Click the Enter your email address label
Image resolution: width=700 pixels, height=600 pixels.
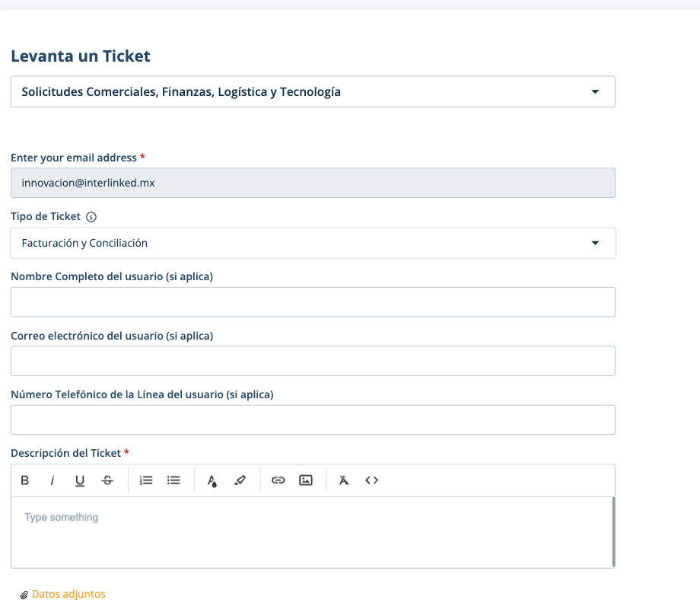[x=74, y=158]
